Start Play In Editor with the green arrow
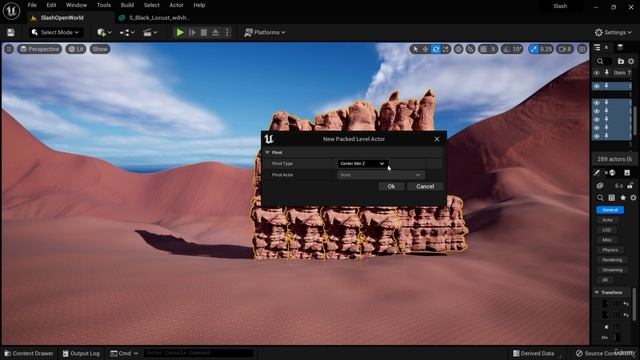Viewport: 640px width, 360px height. [180, 32]
